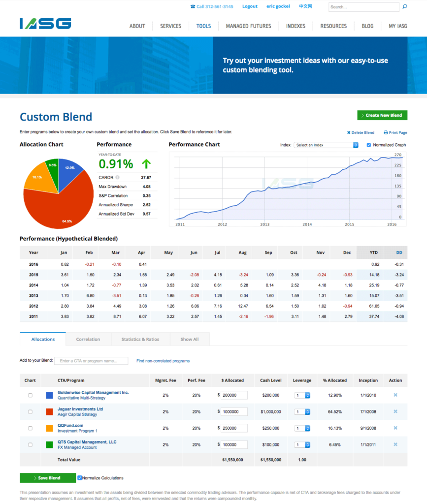Viewport: 427px width, 504px height.
Task: Click the search magnifier icon
Action: pos(405,6)
